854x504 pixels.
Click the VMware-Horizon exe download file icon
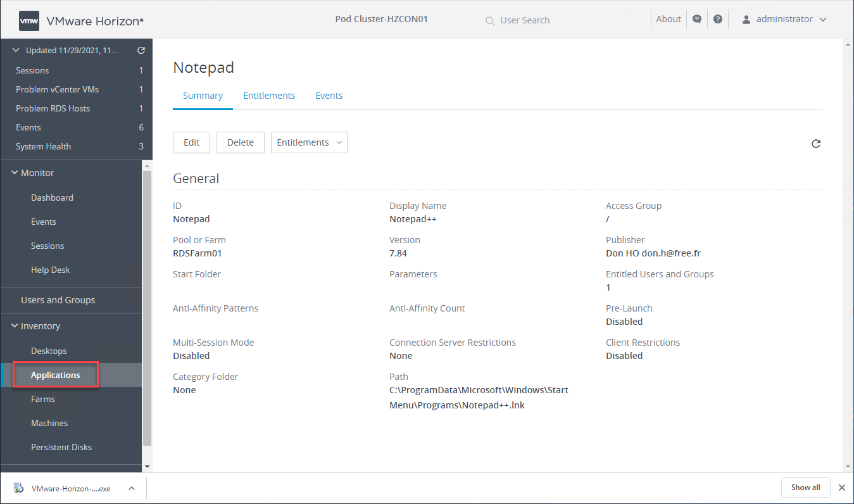coord(20,488)
